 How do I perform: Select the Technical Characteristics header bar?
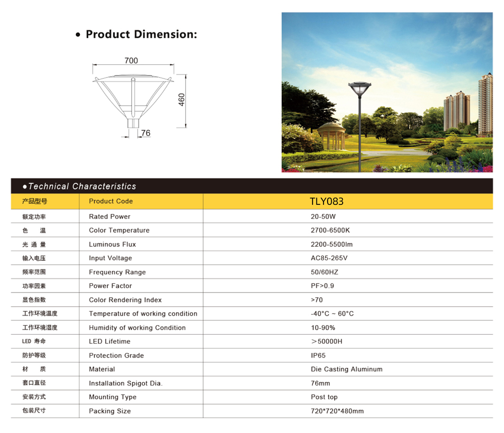click(252, 186)
